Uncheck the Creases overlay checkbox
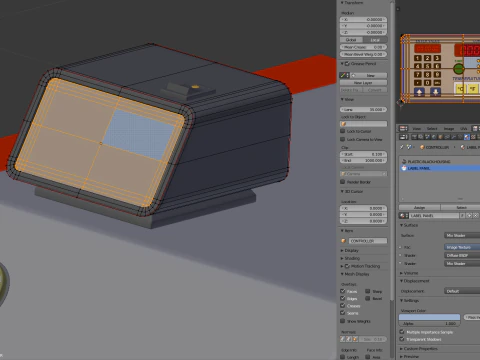Image resolution: width=480 pixels, height=360 pixels. pos(343,305)
